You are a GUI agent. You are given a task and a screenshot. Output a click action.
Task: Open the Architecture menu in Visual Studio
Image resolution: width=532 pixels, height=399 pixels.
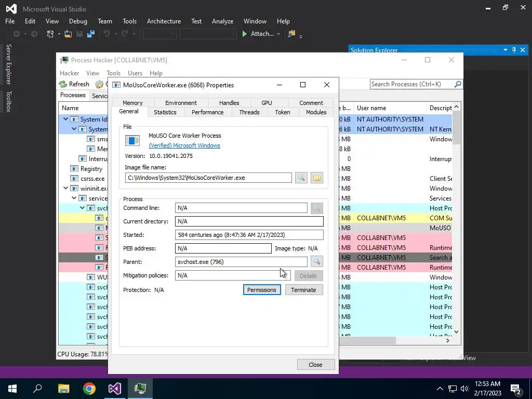164,21
